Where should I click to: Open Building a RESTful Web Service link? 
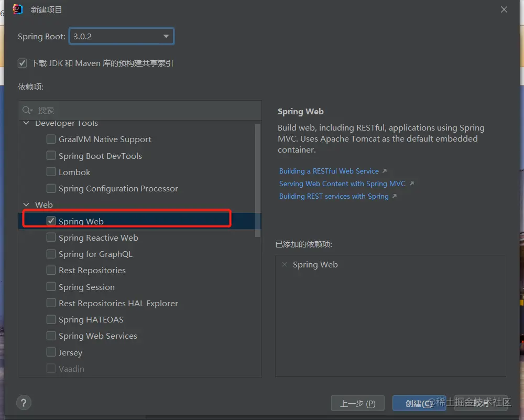(329, 171)
